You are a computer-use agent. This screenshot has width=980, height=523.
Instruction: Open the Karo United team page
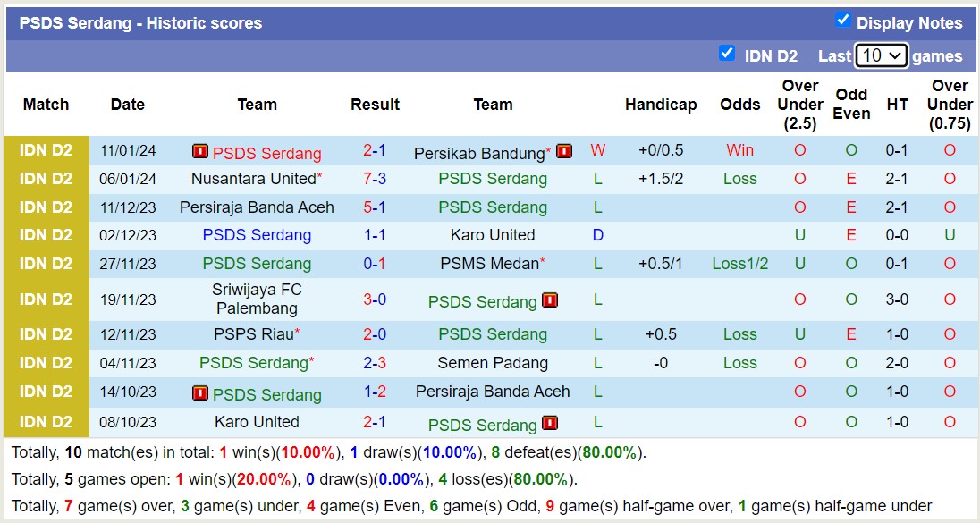tap(492, 235)
